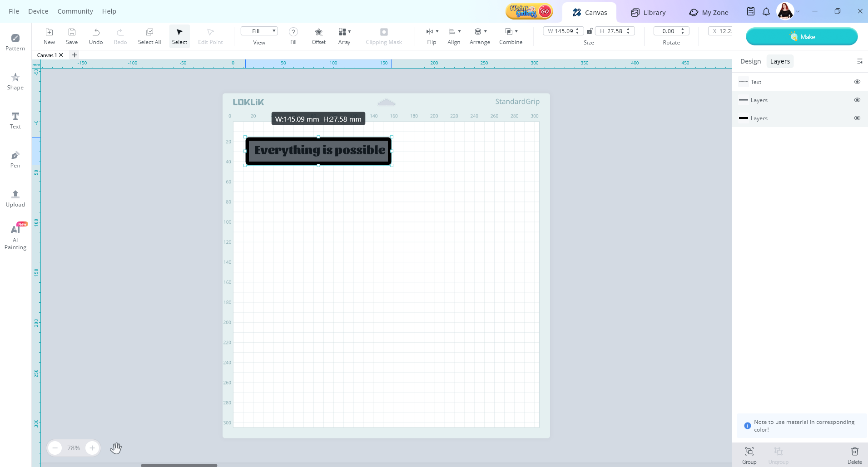
Task: Click the Offset toolbar icon
Action: coord(318,36)
